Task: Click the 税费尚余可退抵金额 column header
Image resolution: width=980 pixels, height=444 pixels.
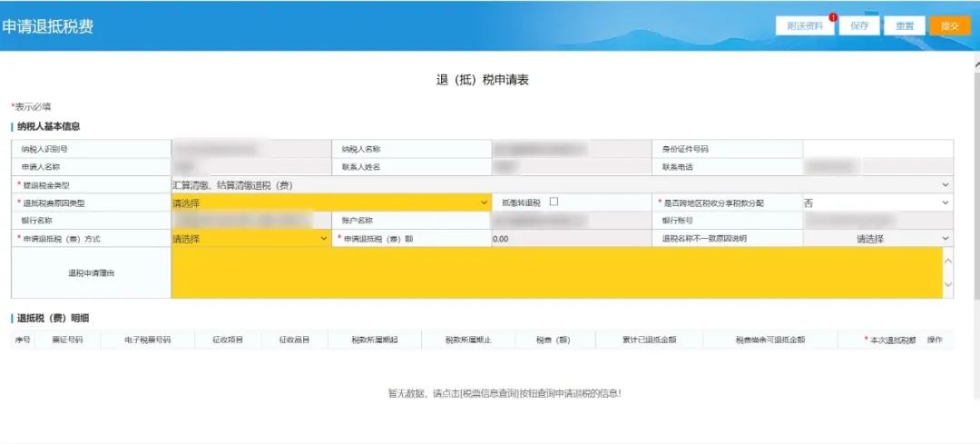Action: click(770, 340)
